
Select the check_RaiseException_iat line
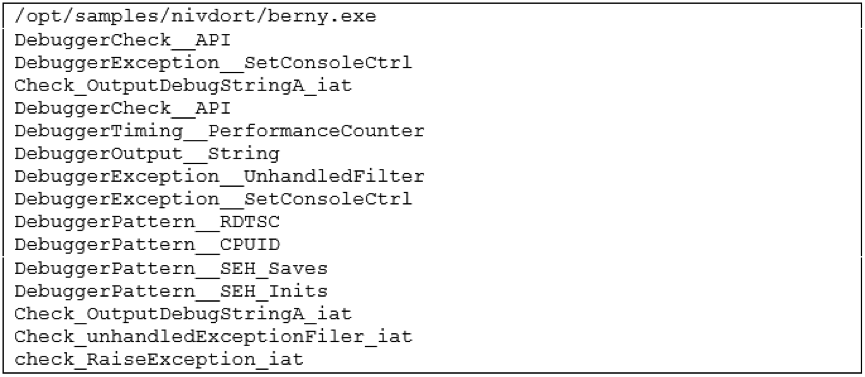[159, 359]
